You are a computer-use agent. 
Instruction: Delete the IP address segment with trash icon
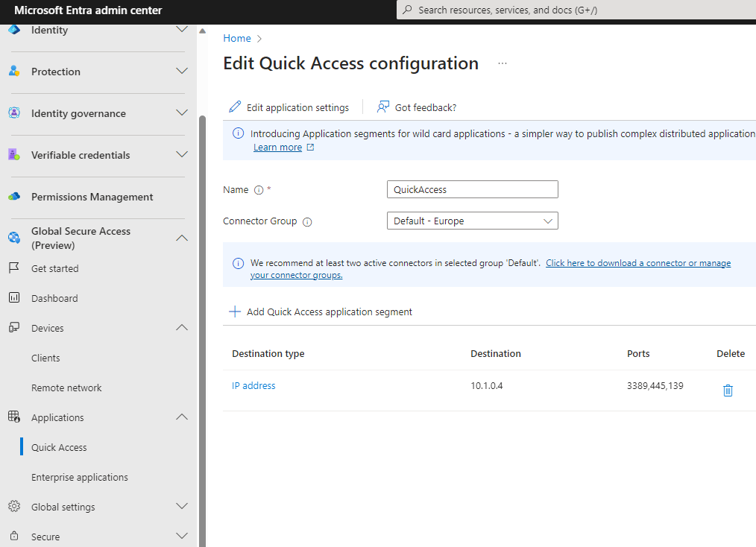click(x=728, y=390)
